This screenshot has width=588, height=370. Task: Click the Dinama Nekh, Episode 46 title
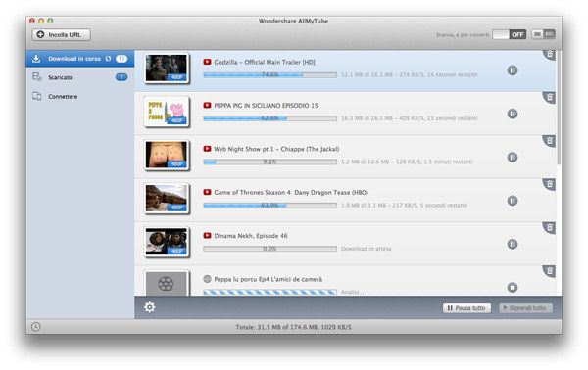(x=251, y=236)
